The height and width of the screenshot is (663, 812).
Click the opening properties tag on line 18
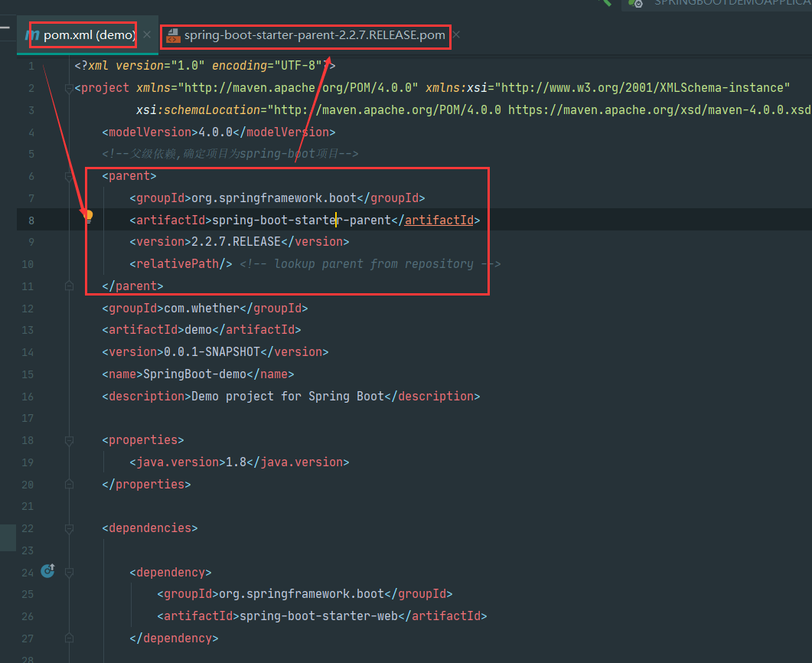(143, 440)
